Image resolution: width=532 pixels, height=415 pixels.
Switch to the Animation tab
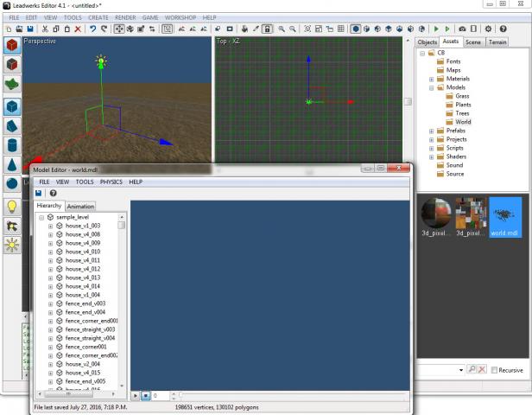point(80,207)
